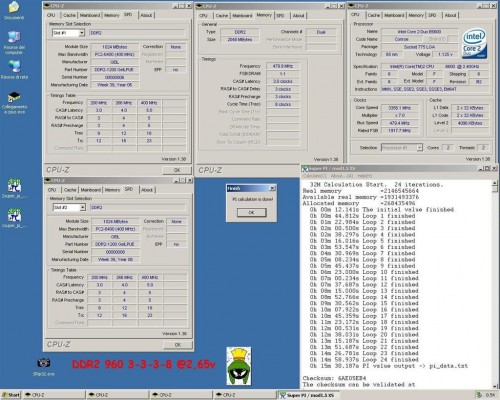Click the Intel Core 2 logo

tap(475, 44)
